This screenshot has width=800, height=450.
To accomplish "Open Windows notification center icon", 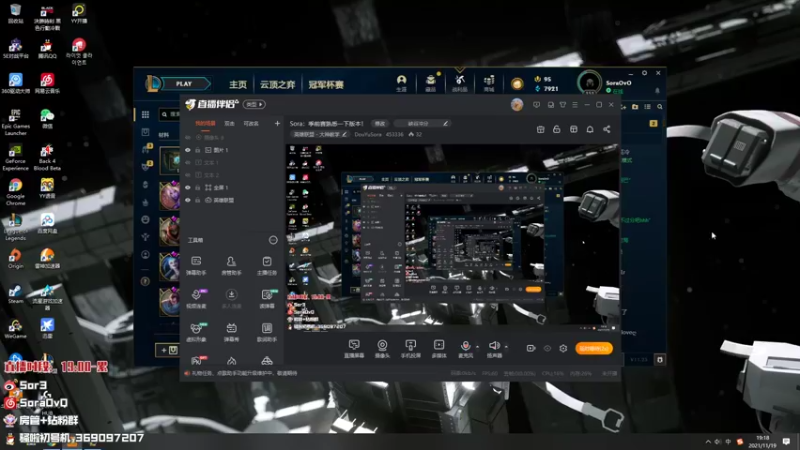I will coord(787,441).
